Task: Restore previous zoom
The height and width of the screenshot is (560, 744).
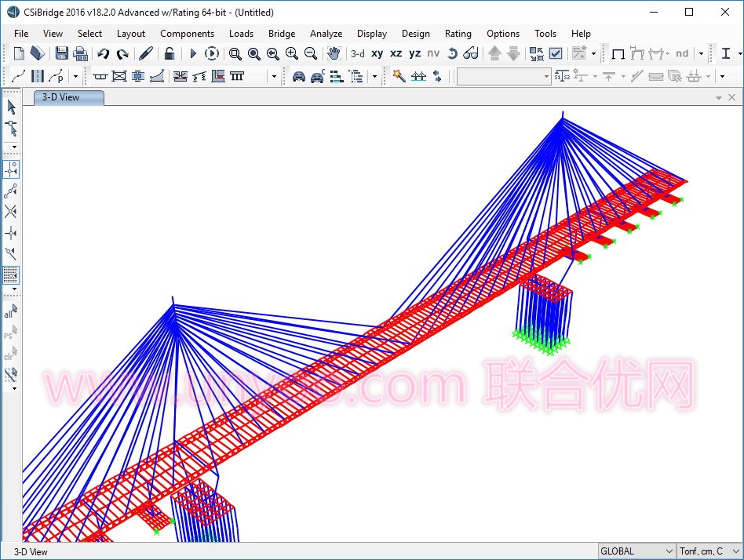Action: 273,53
